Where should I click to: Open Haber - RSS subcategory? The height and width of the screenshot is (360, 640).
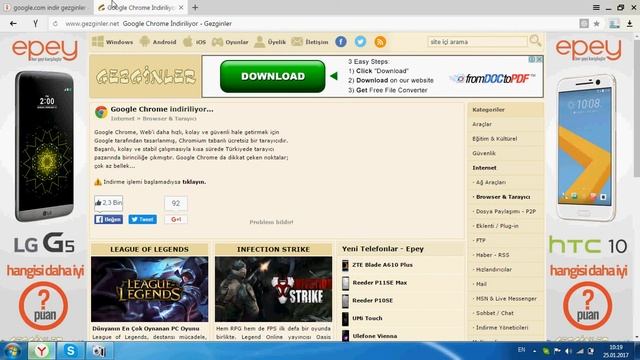click(x=492, y=255)
